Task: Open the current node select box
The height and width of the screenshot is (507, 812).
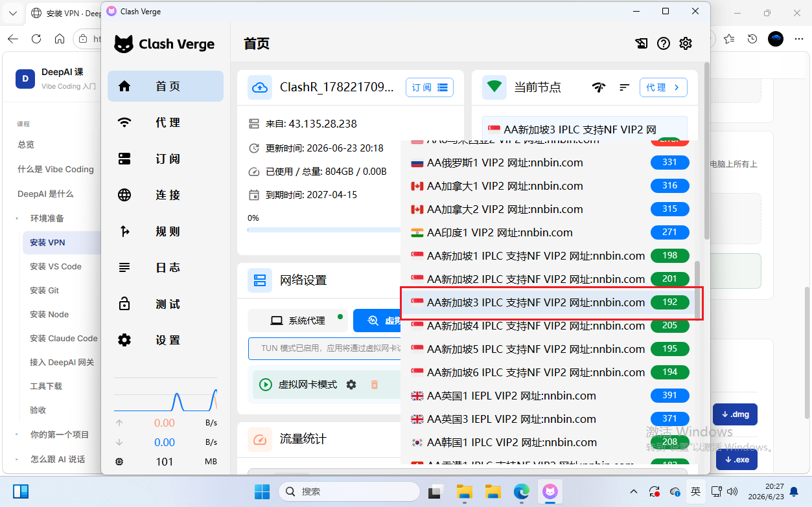Action: coord(585,129)
